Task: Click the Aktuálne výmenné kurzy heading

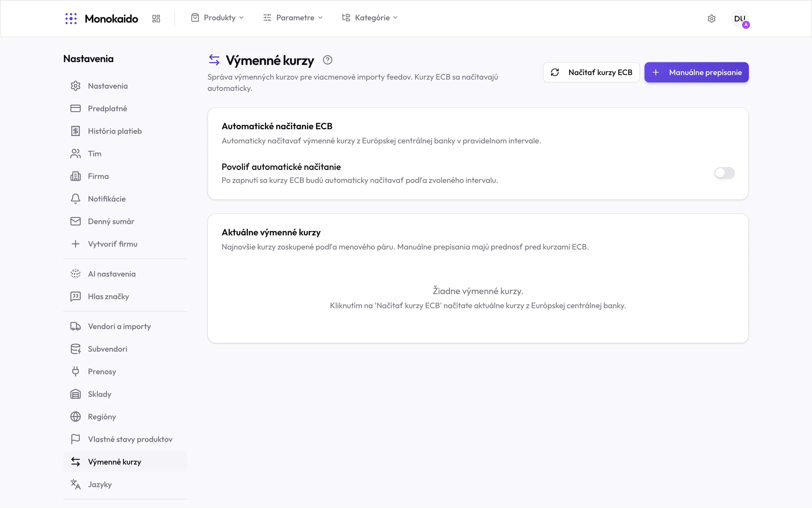Action: pyautogui.click(x=271, y=233)
